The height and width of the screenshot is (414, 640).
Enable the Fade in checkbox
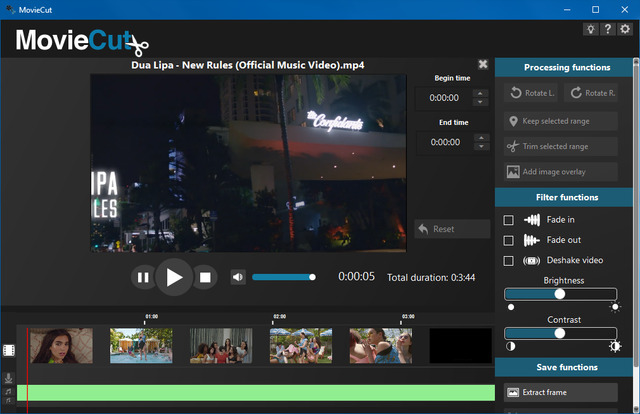click(x=509, y=220)
